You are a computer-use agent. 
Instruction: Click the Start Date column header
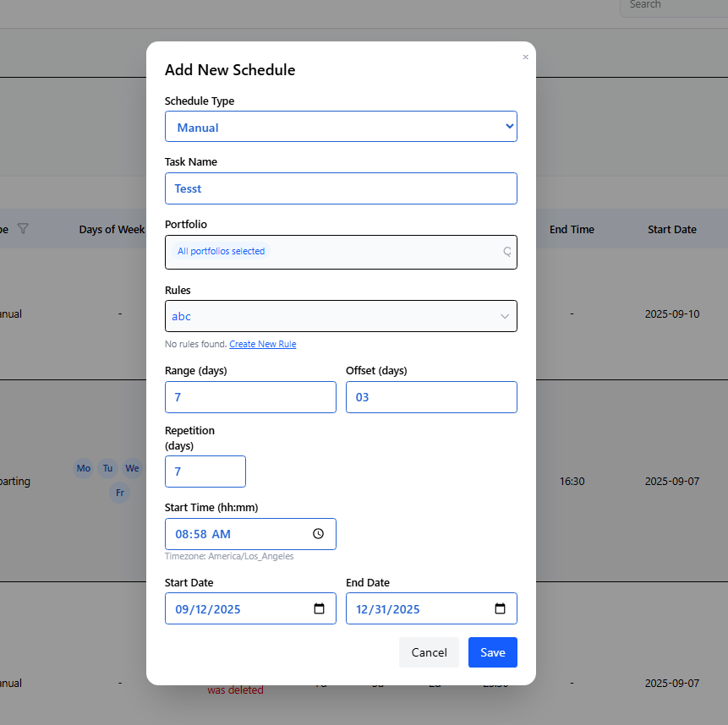click(671, 229)
